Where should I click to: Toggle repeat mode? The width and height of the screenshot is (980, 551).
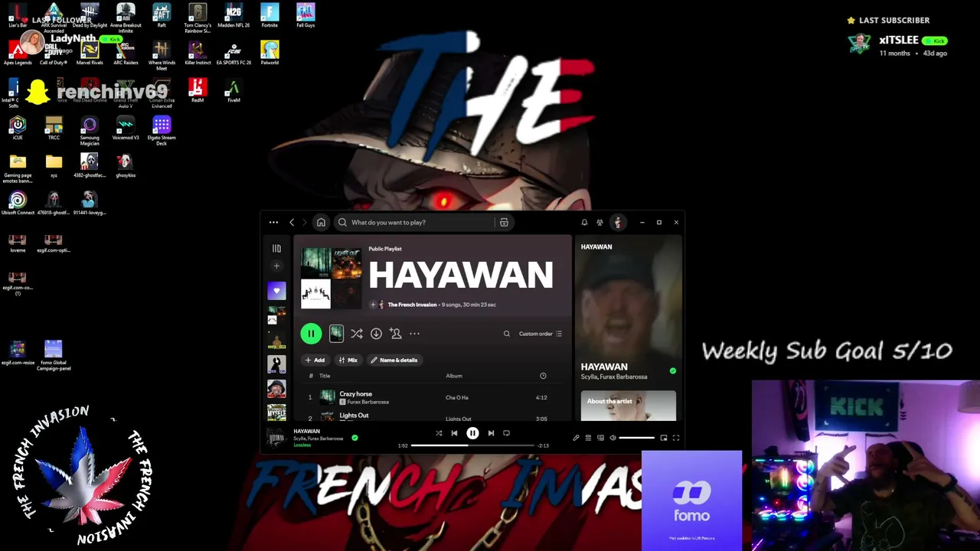point(506,433)
